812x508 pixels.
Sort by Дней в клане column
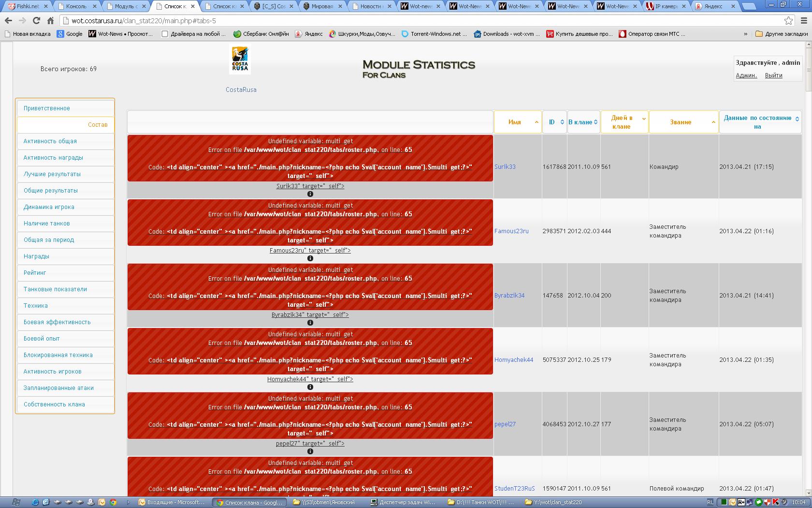click(x=624, y=122)
